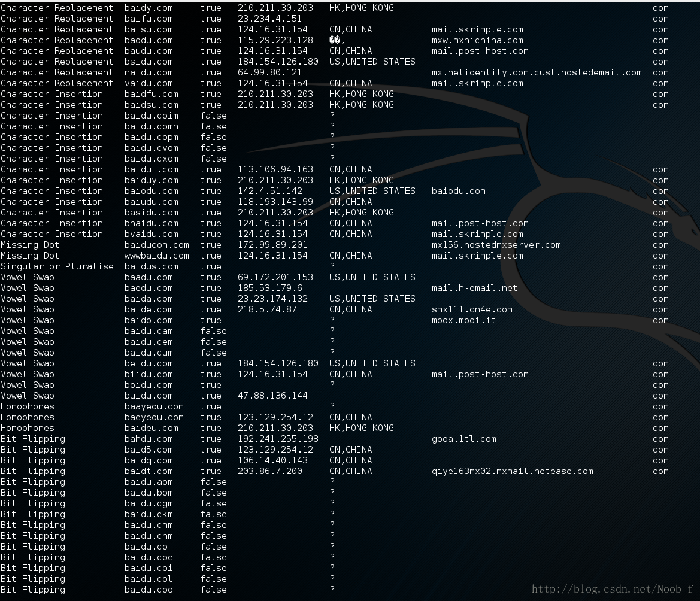
Task: Select the domain baid5.com
Action: pos(149,450)
